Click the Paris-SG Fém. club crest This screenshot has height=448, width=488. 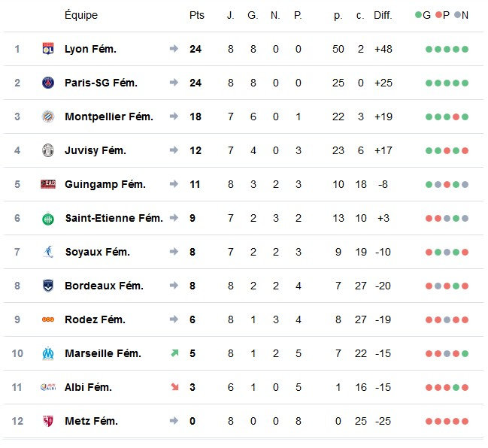click(x=48, y=83)
